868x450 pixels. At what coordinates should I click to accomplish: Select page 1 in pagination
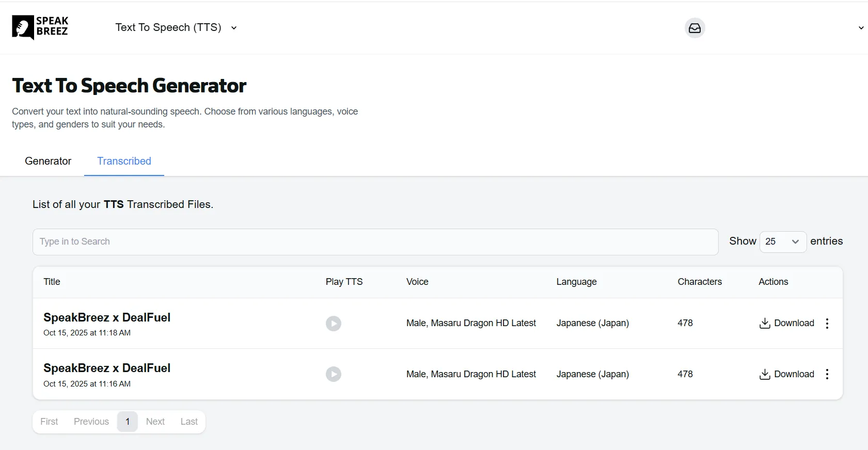coord(128,422)
